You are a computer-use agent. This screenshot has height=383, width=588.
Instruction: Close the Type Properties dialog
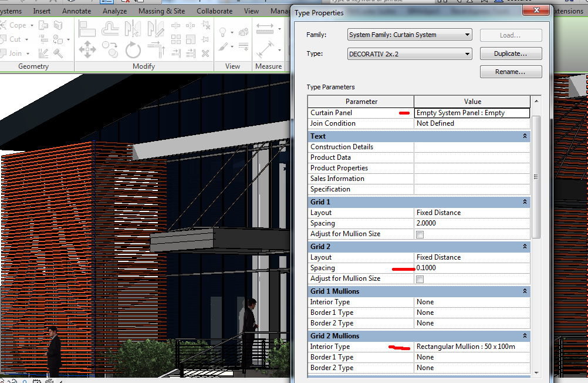point(536,10)
